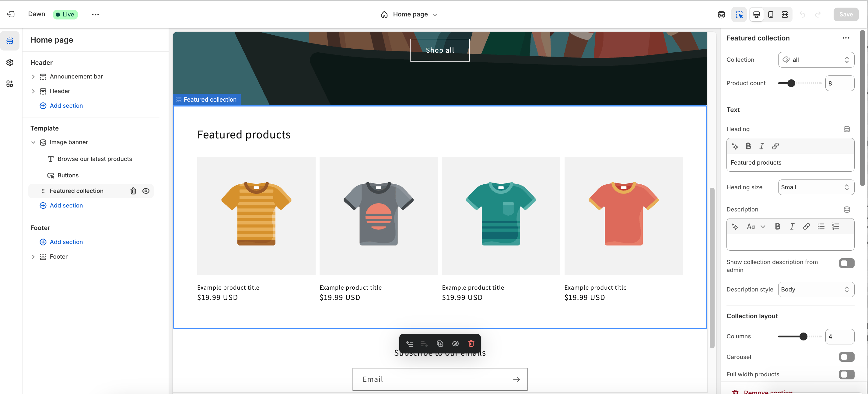Enter fullscreen preview mode

pyautogui.click(x=785, y=14)
